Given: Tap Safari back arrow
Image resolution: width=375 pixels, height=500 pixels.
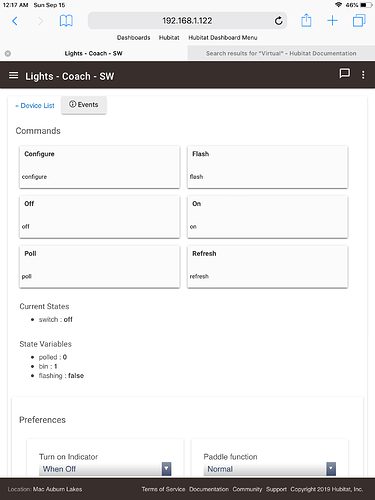Looking at the screenshot, I should [x=15, y=21].
